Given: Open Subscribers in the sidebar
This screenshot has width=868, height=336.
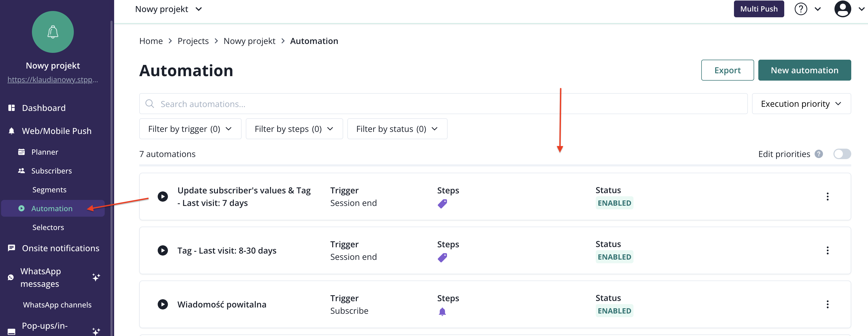Looking at the screenshot, I should point(51,171).
